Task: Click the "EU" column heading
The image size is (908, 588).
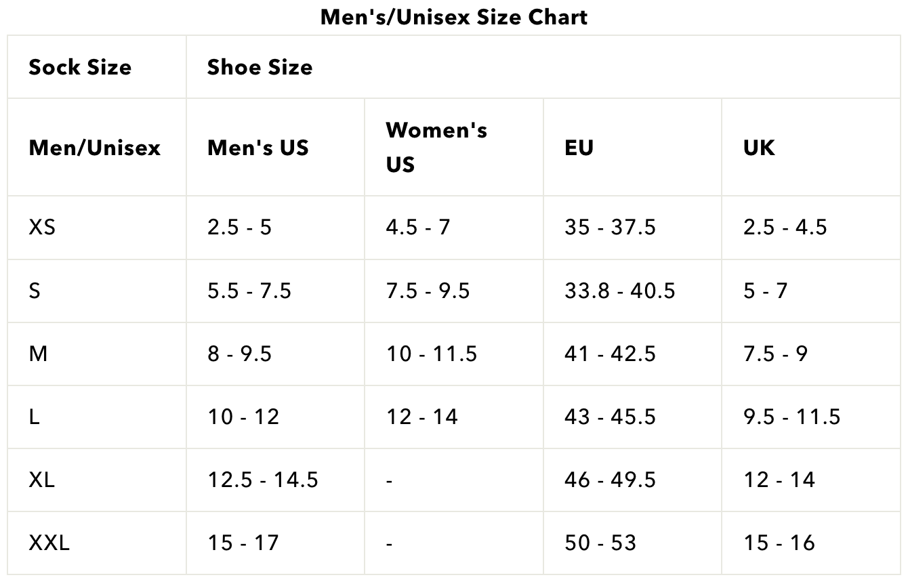Action: [x=579, y=148]
